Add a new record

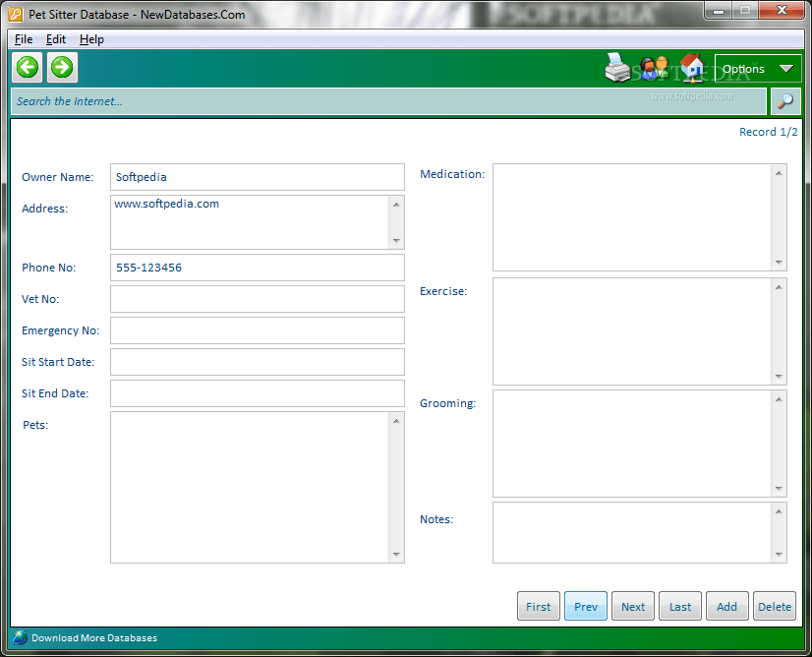726,606
